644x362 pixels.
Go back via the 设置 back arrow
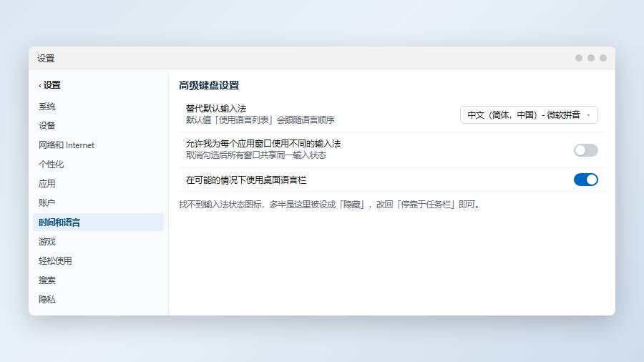49,85
